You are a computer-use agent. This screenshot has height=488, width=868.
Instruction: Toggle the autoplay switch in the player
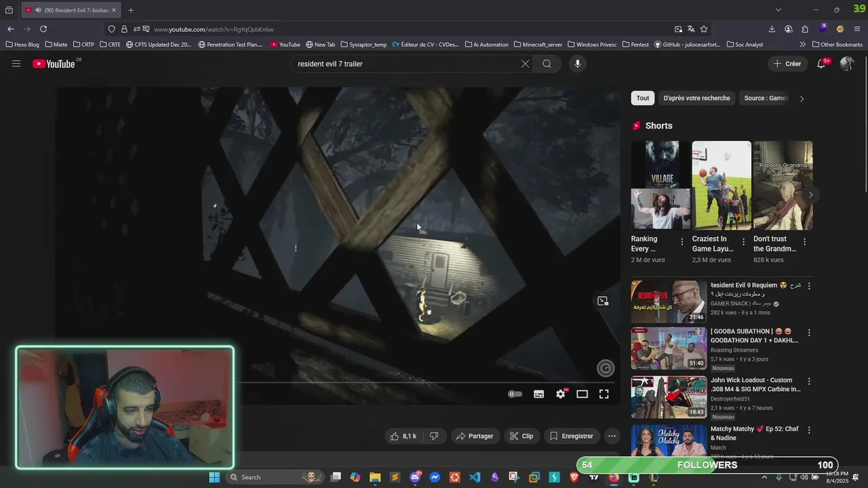(515, 394)
